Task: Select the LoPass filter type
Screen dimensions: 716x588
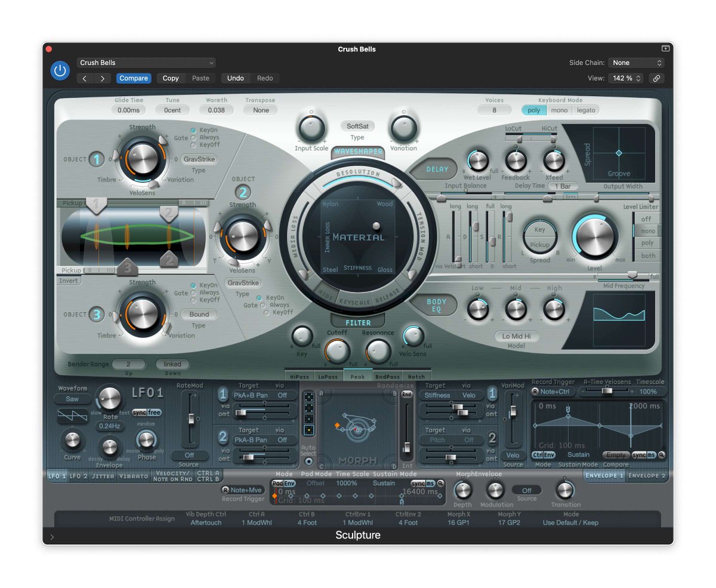Action: coord(329,377)
